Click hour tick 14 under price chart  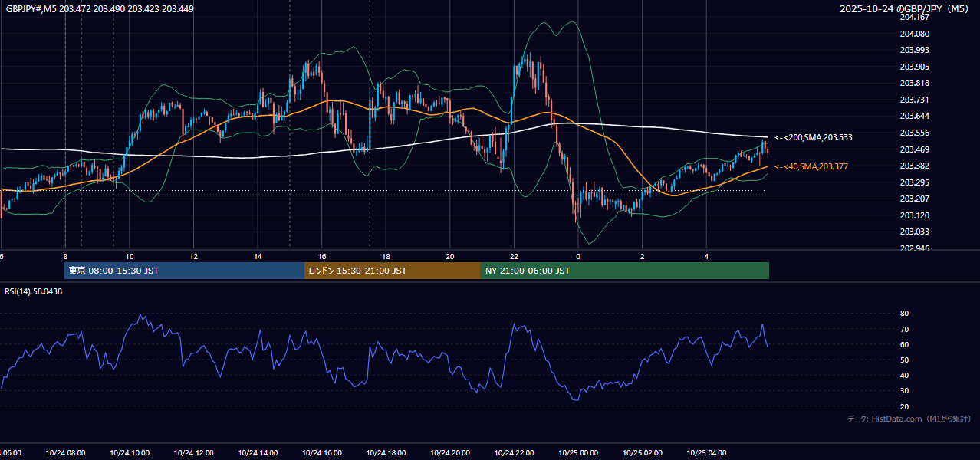click(x=258, y=257)
